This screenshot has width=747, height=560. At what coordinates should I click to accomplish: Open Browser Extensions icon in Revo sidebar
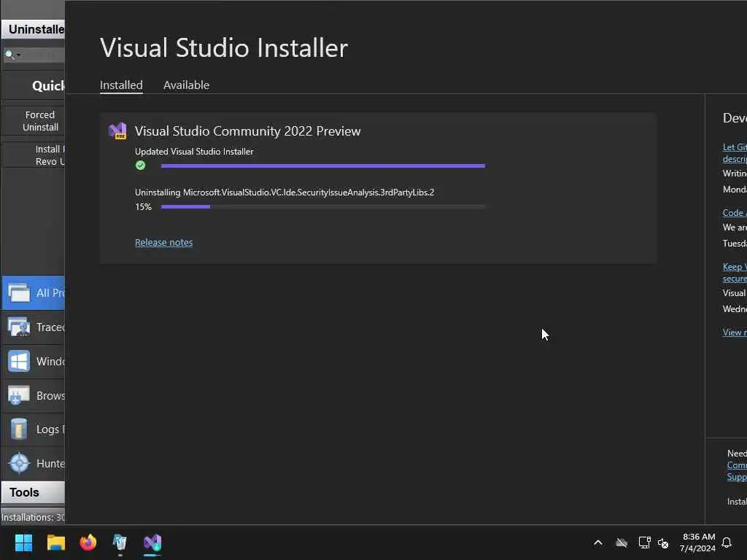pos(19,395)
